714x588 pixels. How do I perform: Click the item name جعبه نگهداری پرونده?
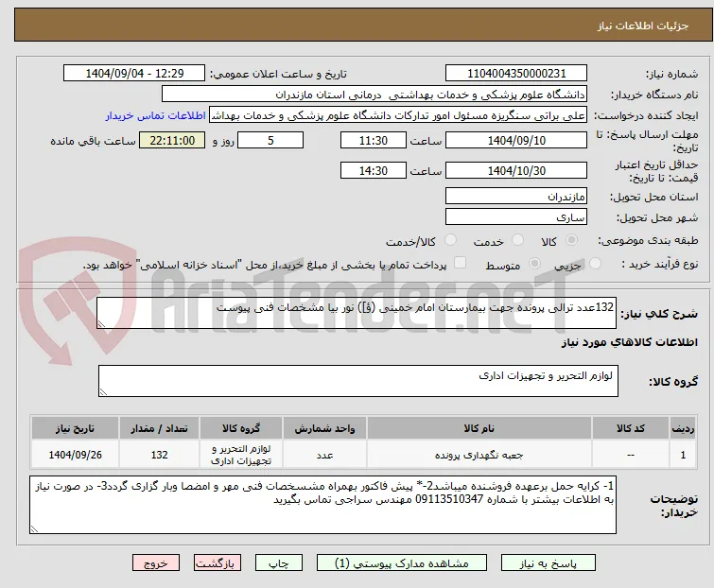point(479,455)
